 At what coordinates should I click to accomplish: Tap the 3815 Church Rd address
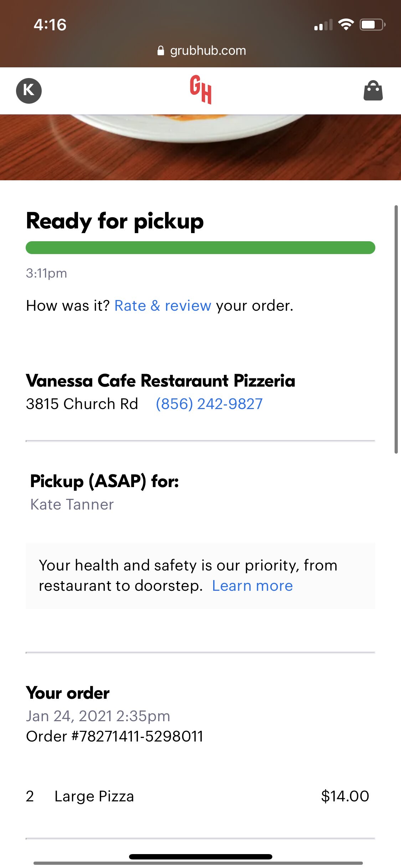82,404
